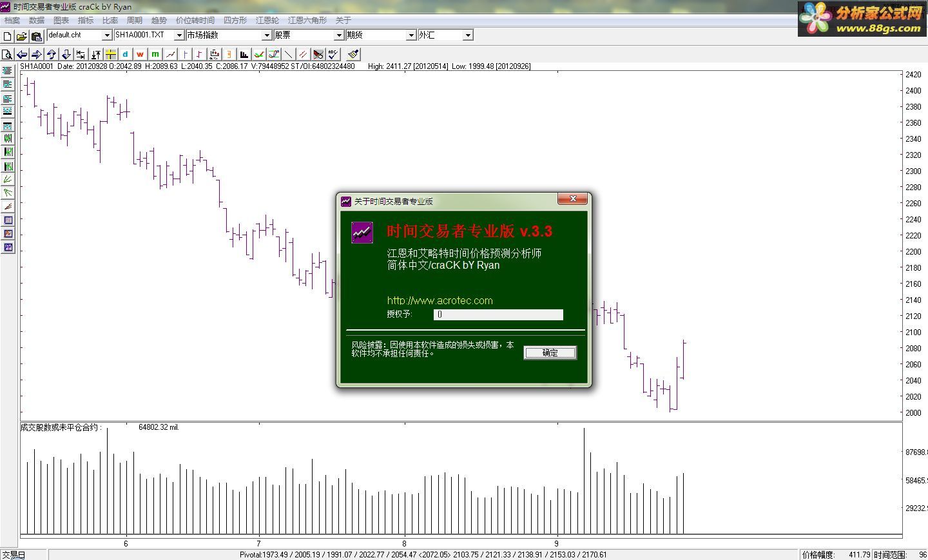Open the 指标 menu
The width and height of the screenshot is (928, 560).
(x=86, y=21)
